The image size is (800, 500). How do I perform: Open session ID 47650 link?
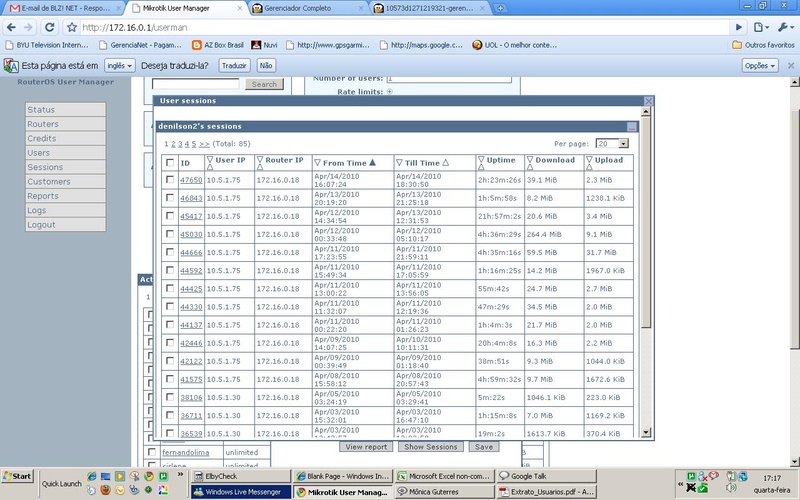click(191, 180)
